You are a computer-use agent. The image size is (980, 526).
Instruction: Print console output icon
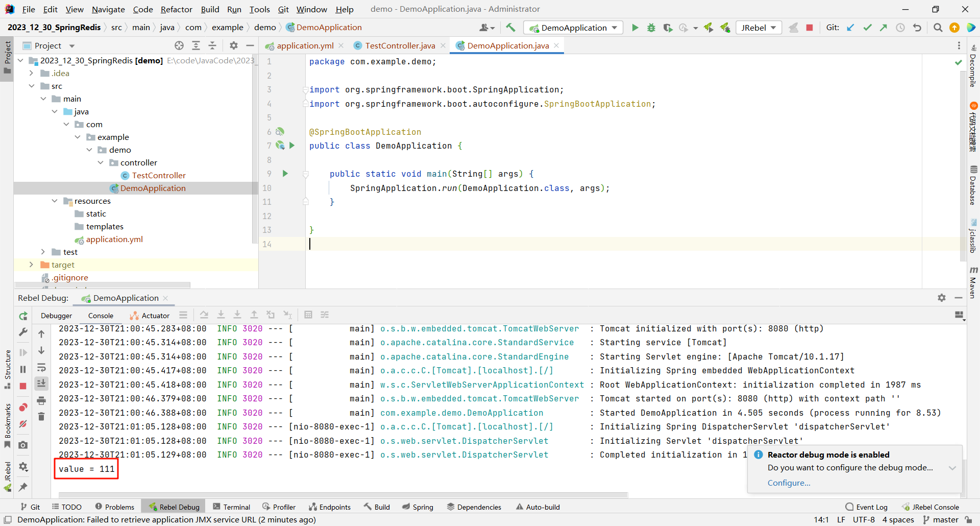tap(41, 400)
